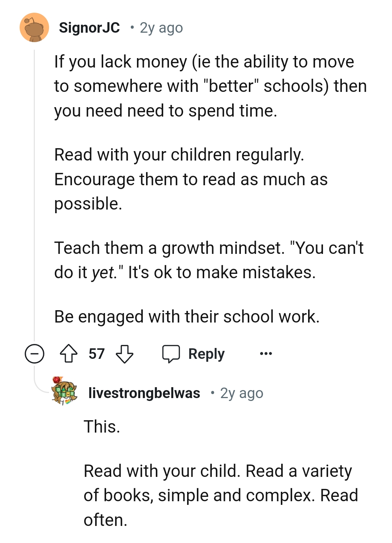Click livestrongbelwas's avatar image
The image size is (392, 543).
click(64, 393)
